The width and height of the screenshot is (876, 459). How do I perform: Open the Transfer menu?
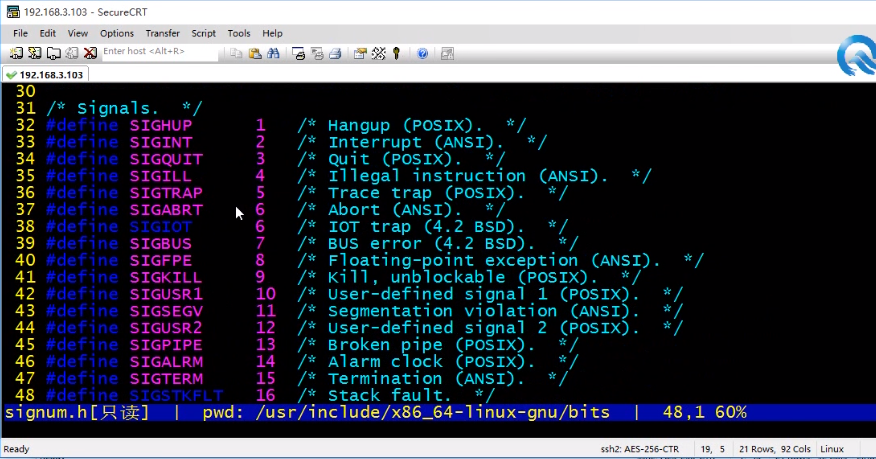coord(163,33)
